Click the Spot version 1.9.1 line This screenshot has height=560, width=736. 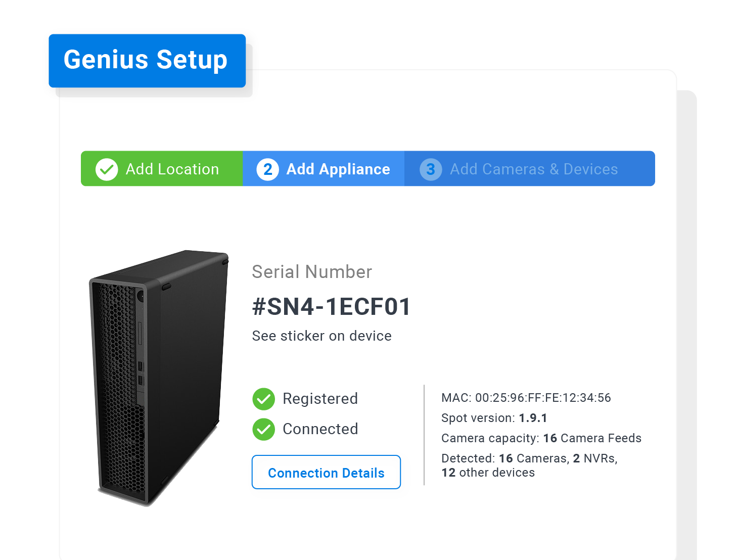[x=494, y=418]
